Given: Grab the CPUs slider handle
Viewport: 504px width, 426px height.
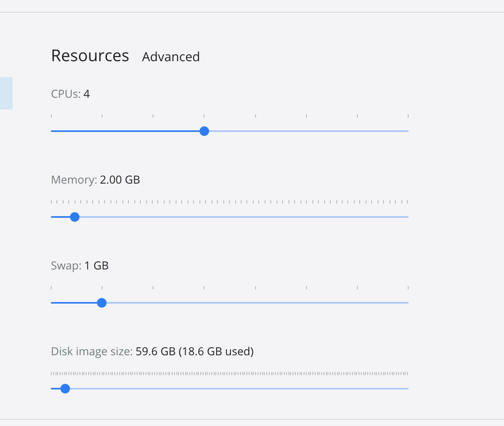Looking at the screenshot, I should 204,131.
